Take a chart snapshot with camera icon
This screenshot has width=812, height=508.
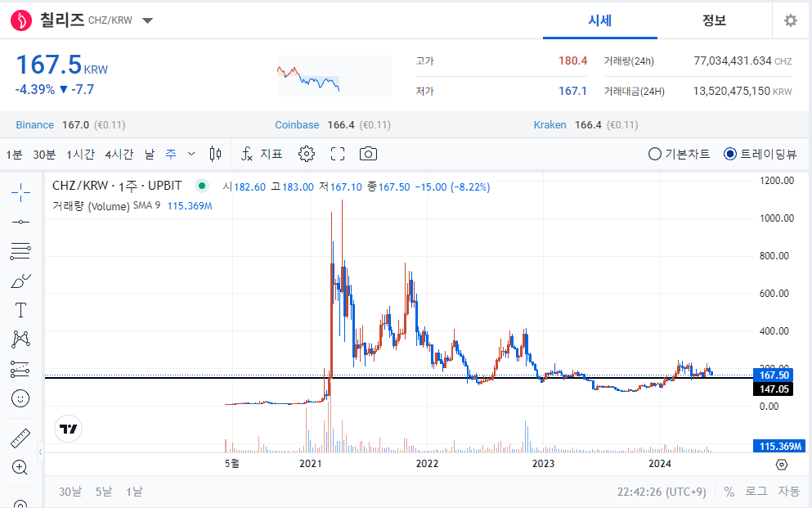pos(368,154)
